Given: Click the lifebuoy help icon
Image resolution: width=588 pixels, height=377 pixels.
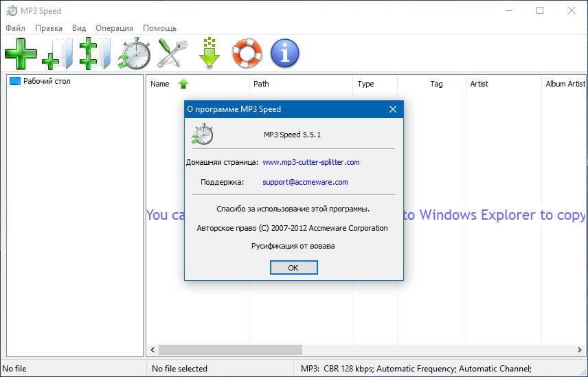Looking at the screenshot, I should click(x=247, y=54).
